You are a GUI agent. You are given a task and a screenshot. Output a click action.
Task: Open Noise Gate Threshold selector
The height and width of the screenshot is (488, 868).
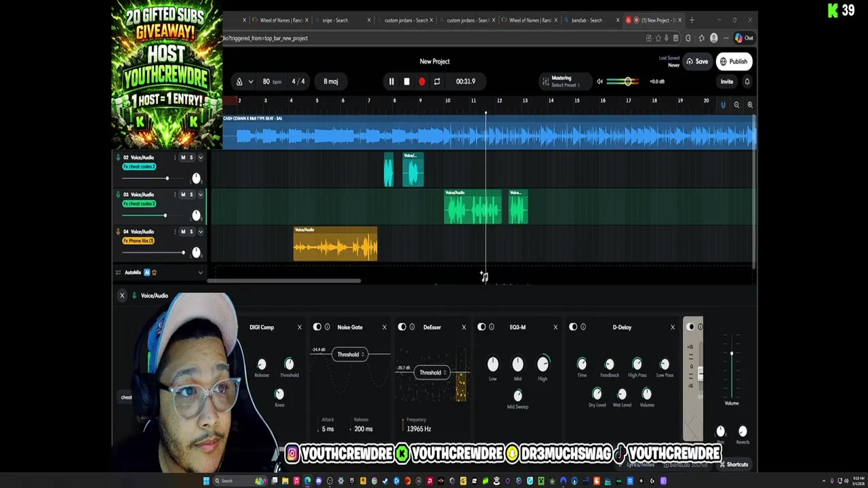click(350, 354)
